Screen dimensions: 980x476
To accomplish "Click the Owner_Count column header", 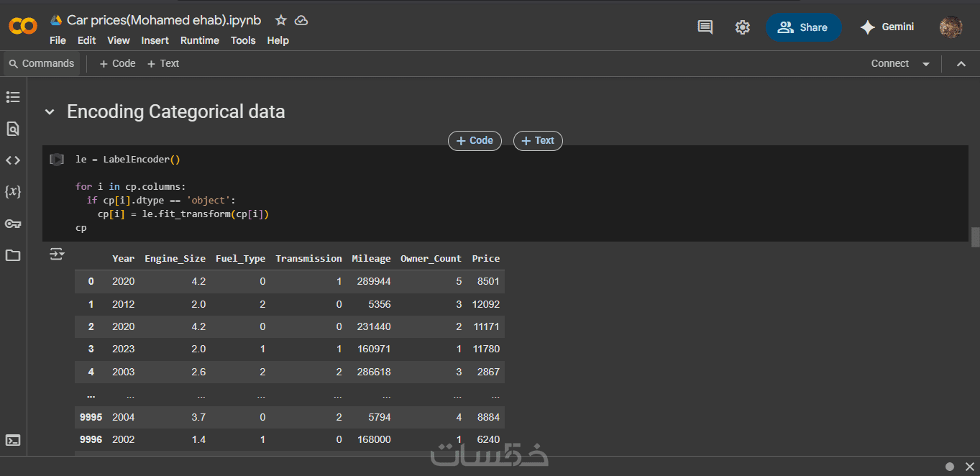I will [431, 258].
